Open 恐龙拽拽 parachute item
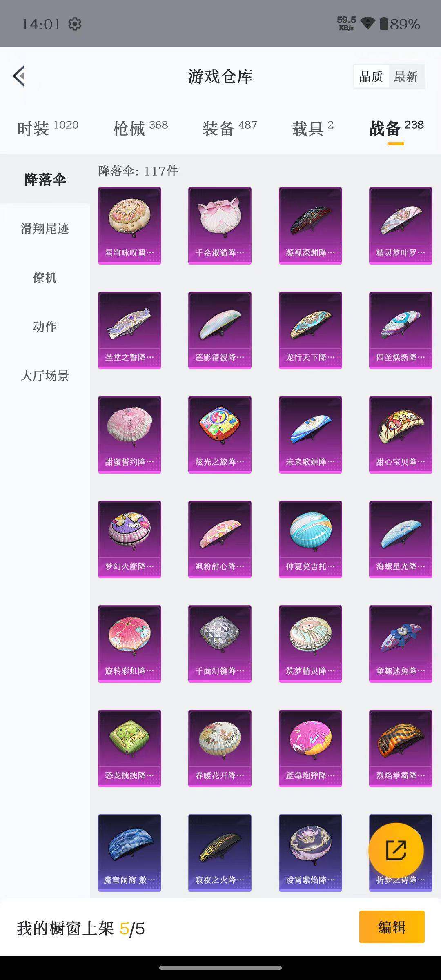 pyautogui.click(x=129, y=748)
